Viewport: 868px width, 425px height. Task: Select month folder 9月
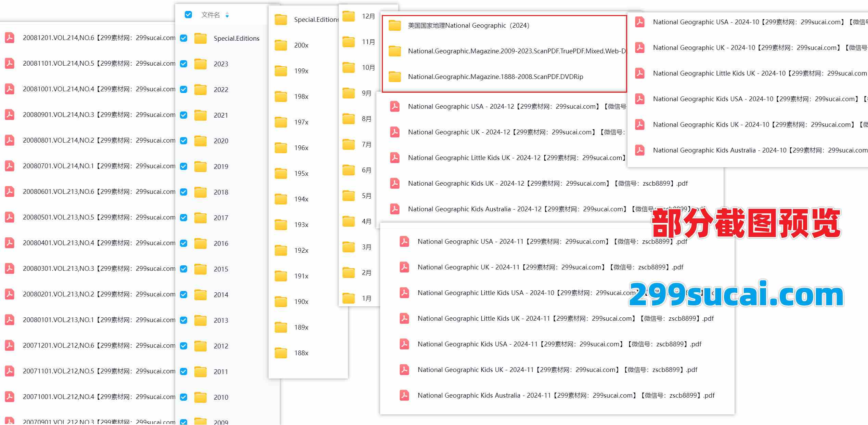[x=366, y=93]
